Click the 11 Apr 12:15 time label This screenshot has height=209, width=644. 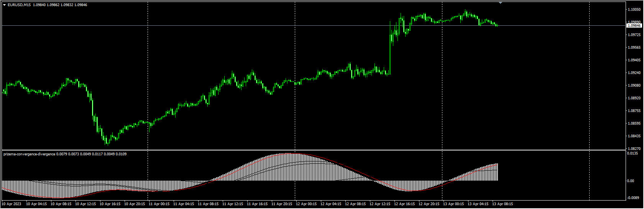(233, 204)
